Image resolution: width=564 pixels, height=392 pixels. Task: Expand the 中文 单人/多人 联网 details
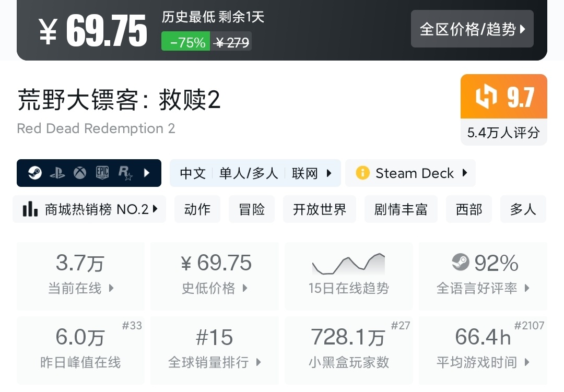255,173
